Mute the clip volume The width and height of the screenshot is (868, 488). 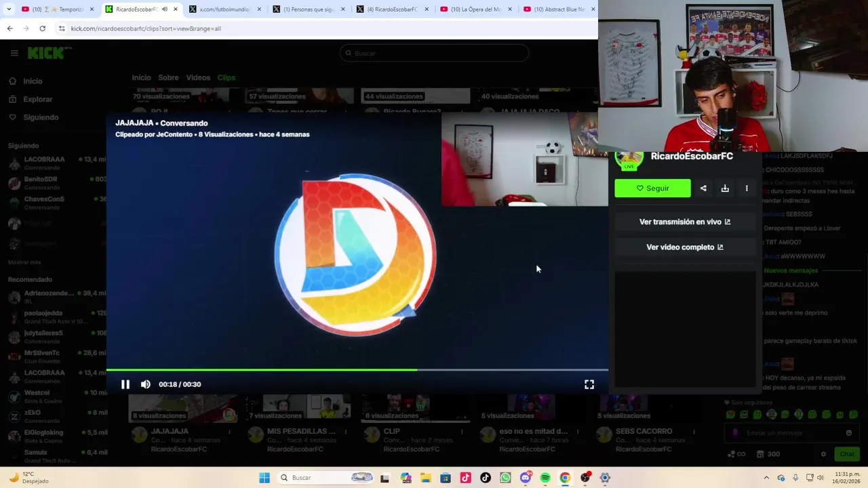point(146,384)
